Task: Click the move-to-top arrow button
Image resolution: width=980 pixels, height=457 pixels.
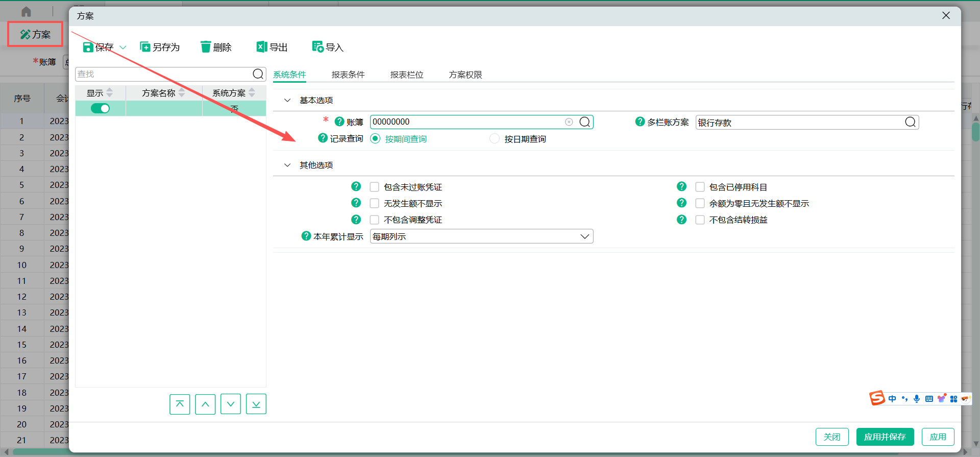Action: click(180, 404)
